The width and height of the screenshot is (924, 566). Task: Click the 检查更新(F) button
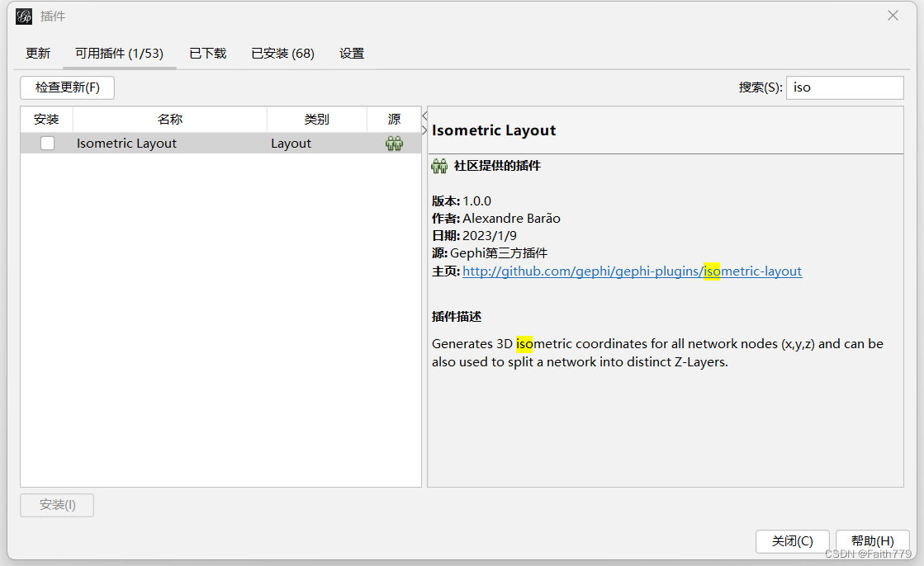67,87
